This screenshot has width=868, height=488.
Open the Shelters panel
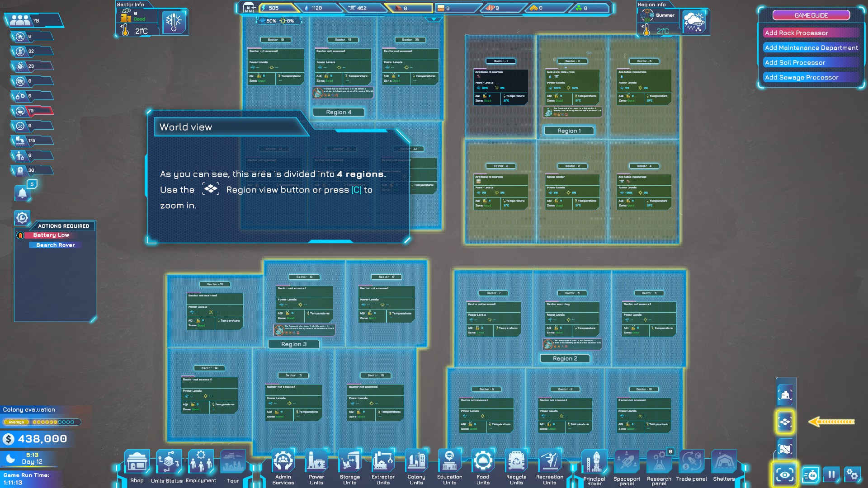point(724,462)
